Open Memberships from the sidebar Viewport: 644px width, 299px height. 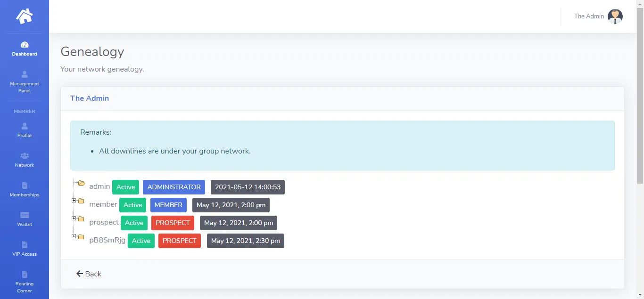[x=25, y=190]
